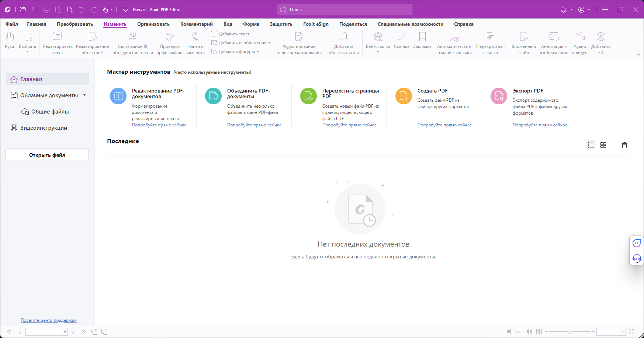Select the Hand (Рука) tool

(10, 41)
